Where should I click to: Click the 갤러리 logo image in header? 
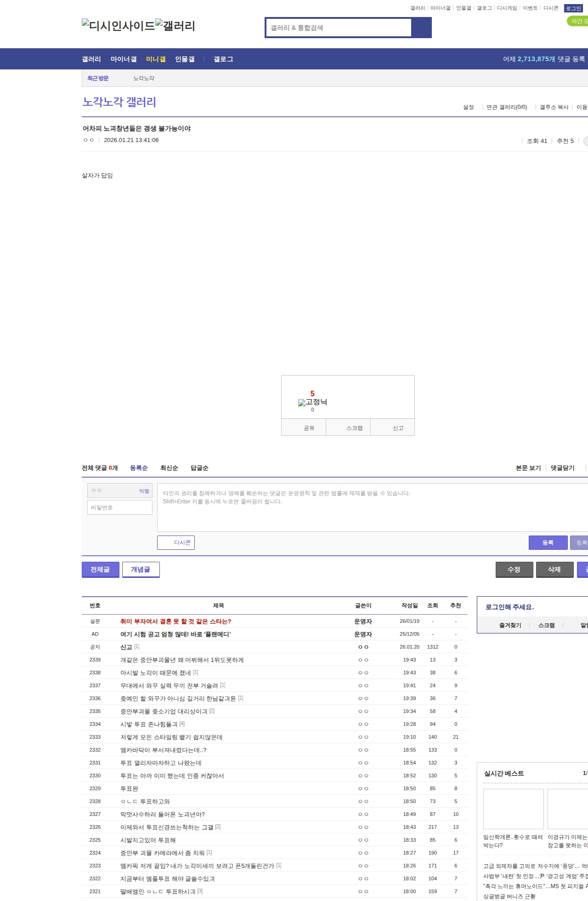tap(175, 26)
